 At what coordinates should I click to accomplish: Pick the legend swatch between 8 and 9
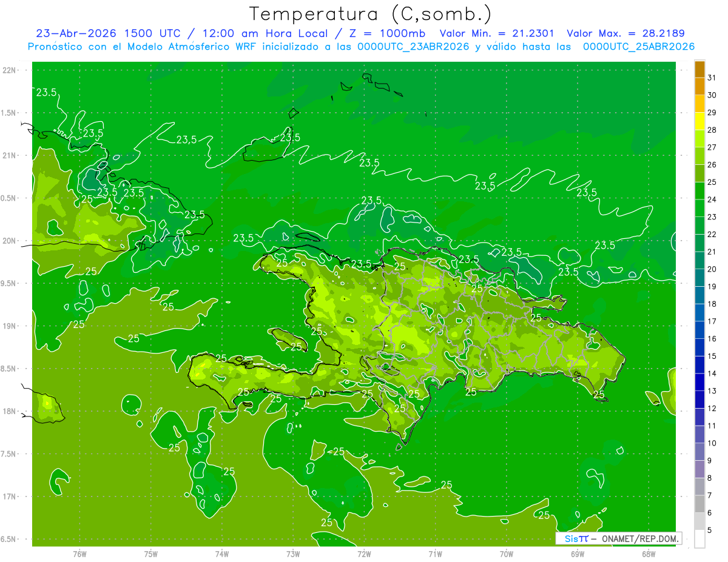point(699,469)
